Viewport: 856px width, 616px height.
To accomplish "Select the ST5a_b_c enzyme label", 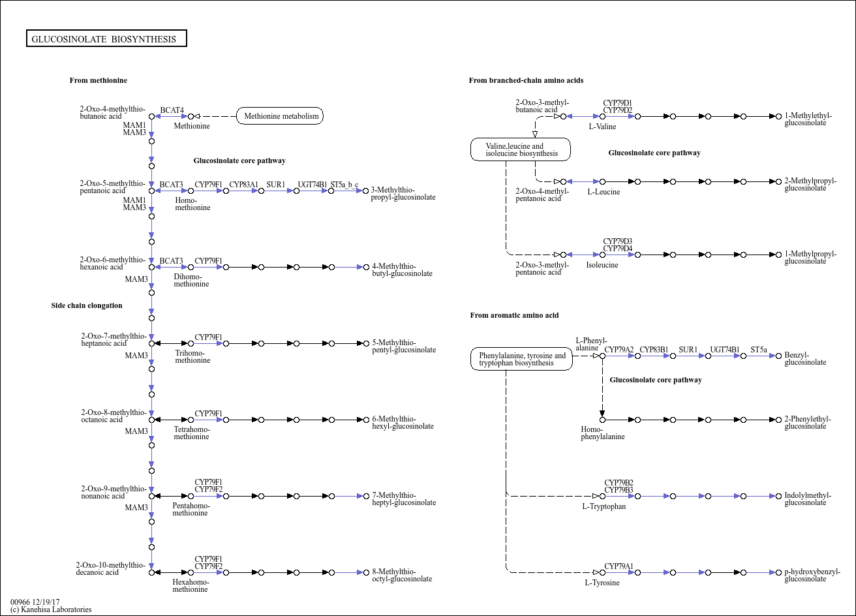I will (x=344, y=185).
